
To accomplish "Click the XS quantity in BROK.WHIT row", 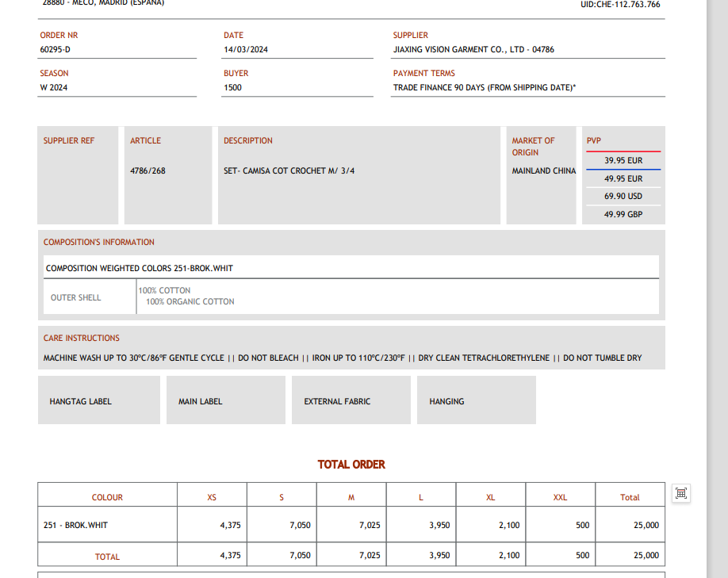I will coord(230,525).
